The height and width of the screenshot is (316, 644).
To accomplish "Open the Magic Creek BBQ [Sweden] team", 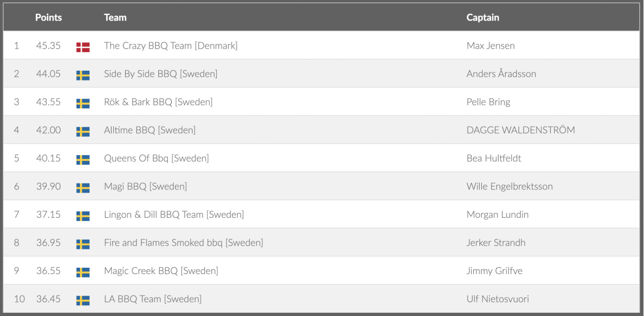I will point(161,271).
